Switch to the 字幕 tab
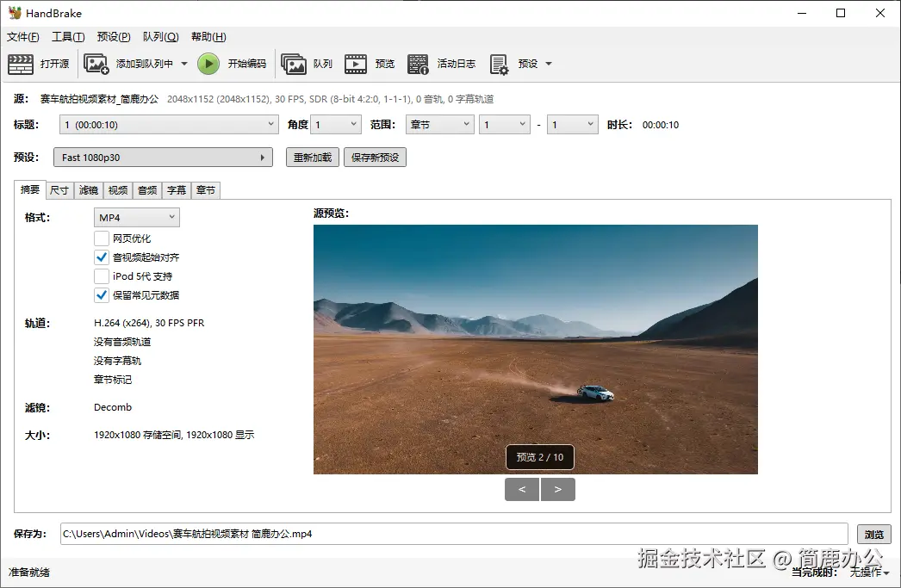Viewport: 901px width, 588px height. pyautogui.click(x=177, y=190)
